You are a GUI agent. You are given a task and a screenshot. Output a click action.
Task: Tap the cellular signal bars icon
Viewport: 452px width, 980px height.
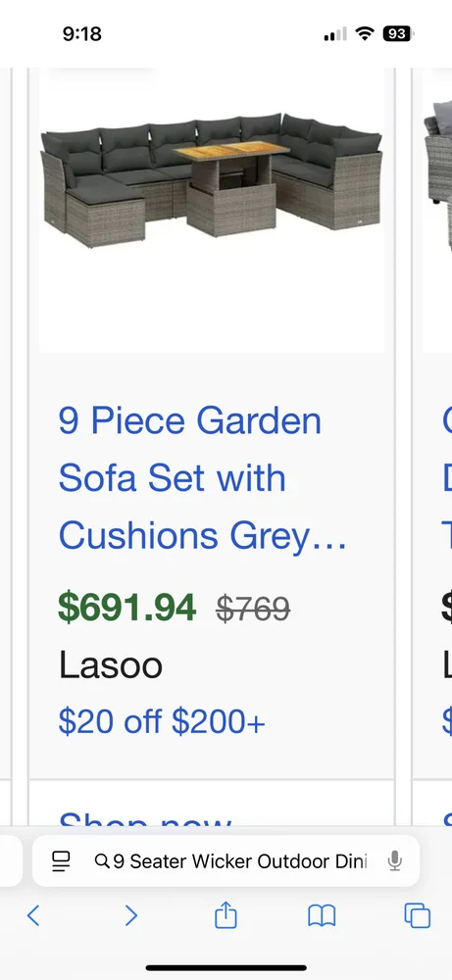point(335,34)
